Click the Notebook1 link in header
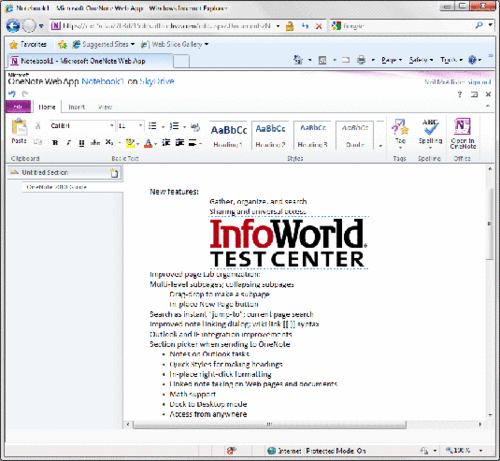 pos(103,81)
